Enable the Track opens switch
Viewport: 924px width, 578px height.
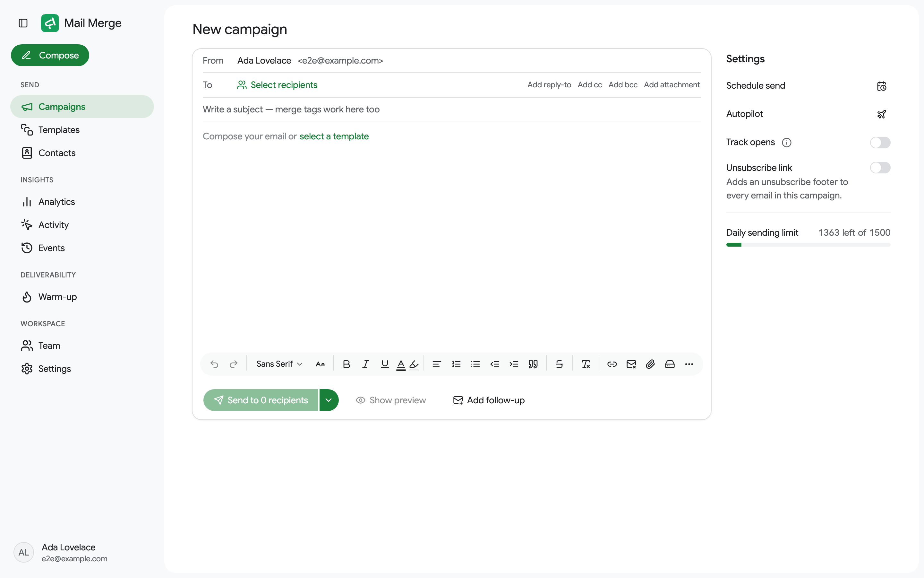[880, 143]
